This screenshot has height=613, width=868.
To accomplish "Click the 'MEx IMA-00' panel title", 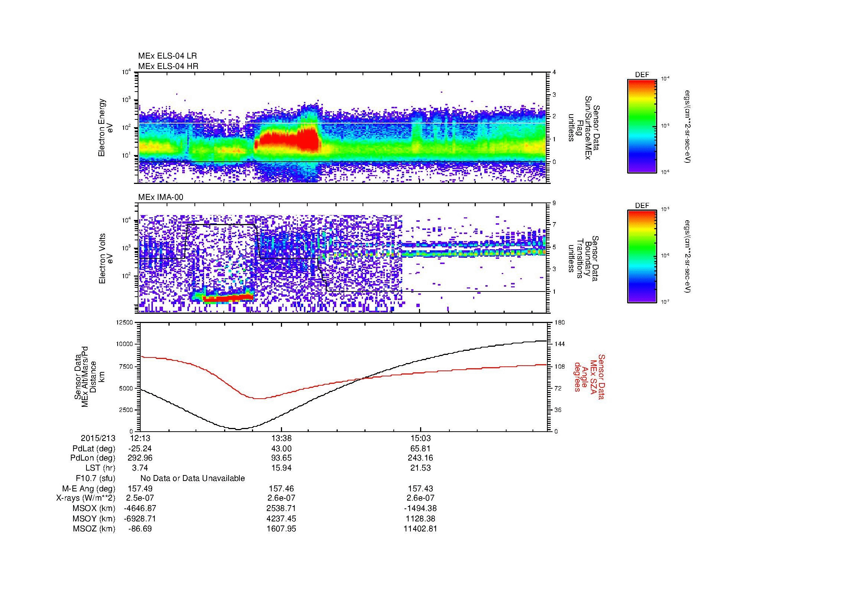I will pos(161,197).
